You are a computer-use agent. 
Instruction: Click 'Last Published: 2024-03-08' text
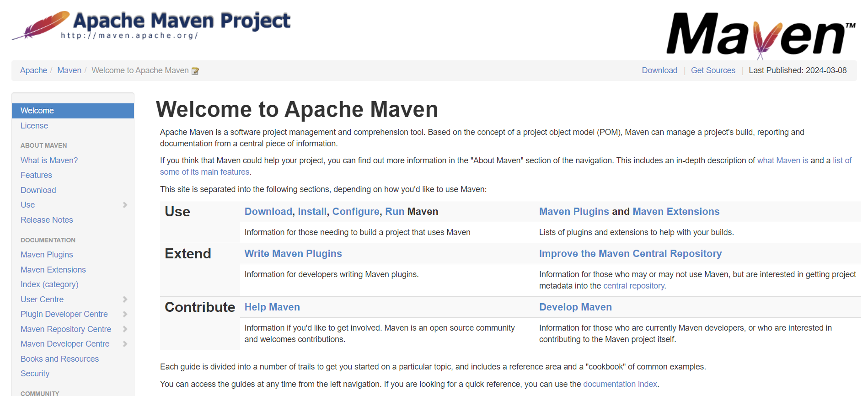pyautogui.click(x=798, y=70)
